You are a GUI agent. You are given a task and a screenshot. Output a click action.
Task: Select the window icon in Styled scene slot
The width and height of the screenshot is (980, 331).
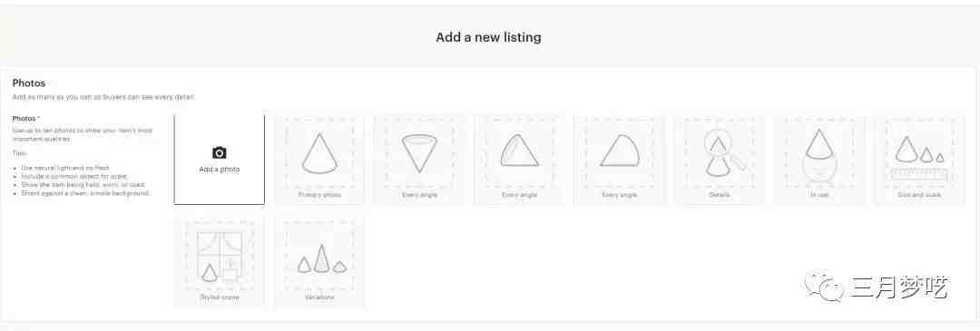point(218,256)
